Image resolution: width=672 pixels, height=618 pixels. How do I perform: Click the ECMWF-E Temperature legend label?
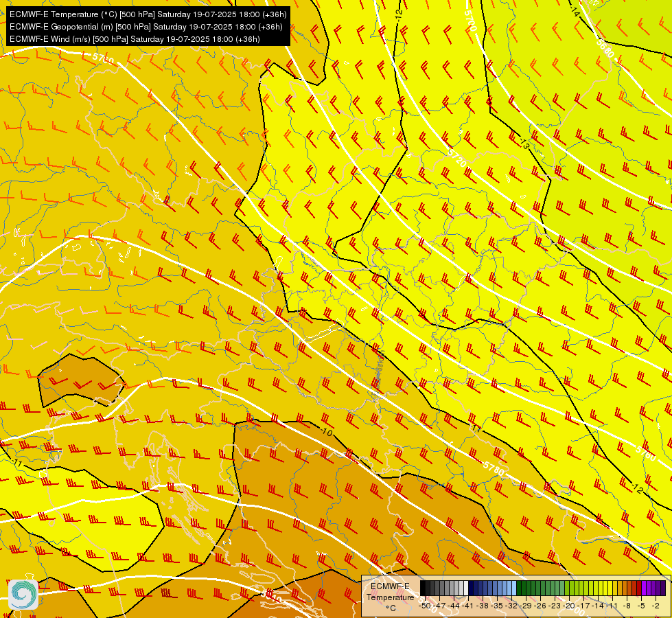[x=390, y=597]
